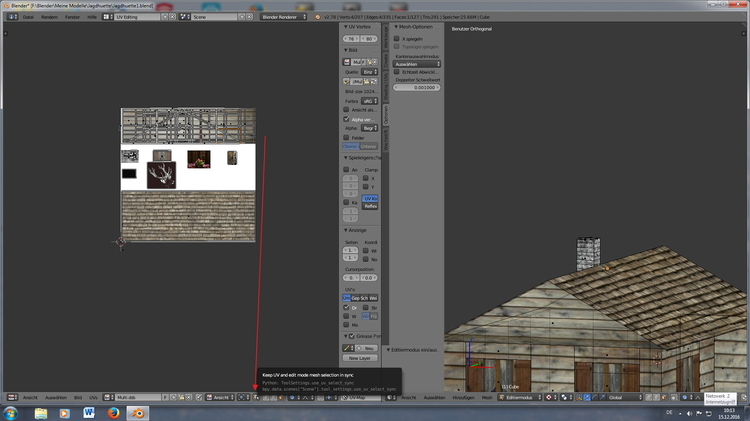Toggle the Ansicht als... checkbox

pyautogui.click(x=346, y=110)
